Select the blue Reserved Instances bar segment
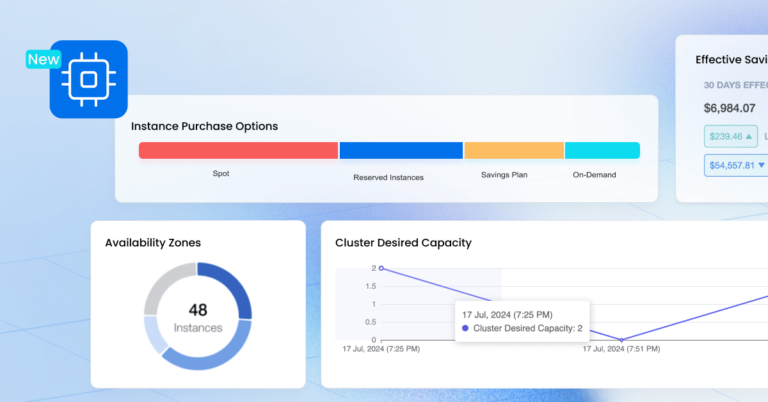Viewport: 768px width, 402px height. pyautogui.click(x=401, y=151)
